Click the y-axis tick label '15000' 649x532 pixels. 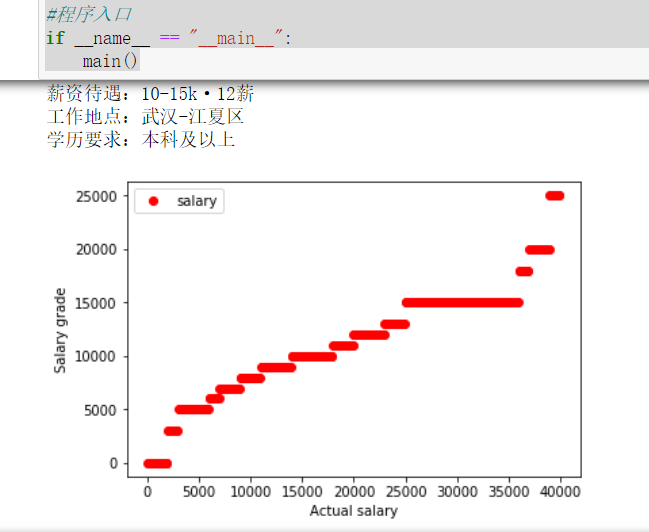point(96,303)
